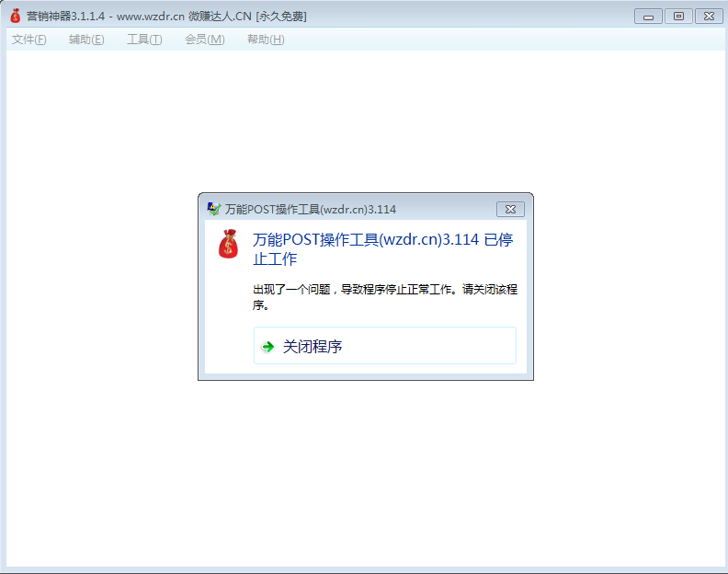The width and height of the screenshot is (728, 574).
Task: Open the 文件(F) menu
Action: pyautogui.click(x=29, y=40)
